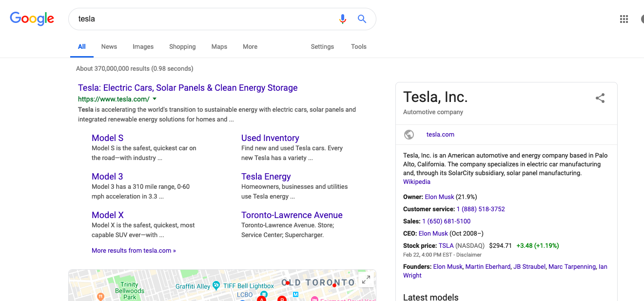
Task: Open the Settings menu
Action: 322,47
